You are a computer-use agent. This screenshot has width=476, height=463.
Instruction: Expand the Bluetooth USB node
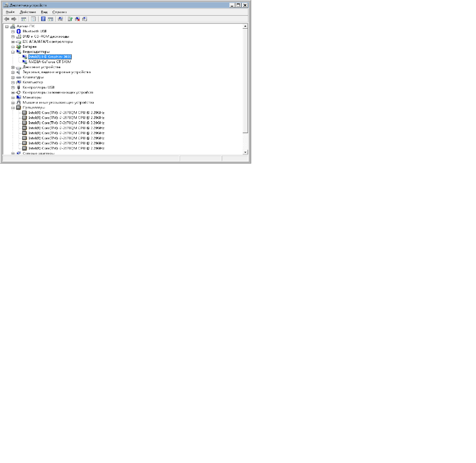pyautogui.click(x=13, y=32)
